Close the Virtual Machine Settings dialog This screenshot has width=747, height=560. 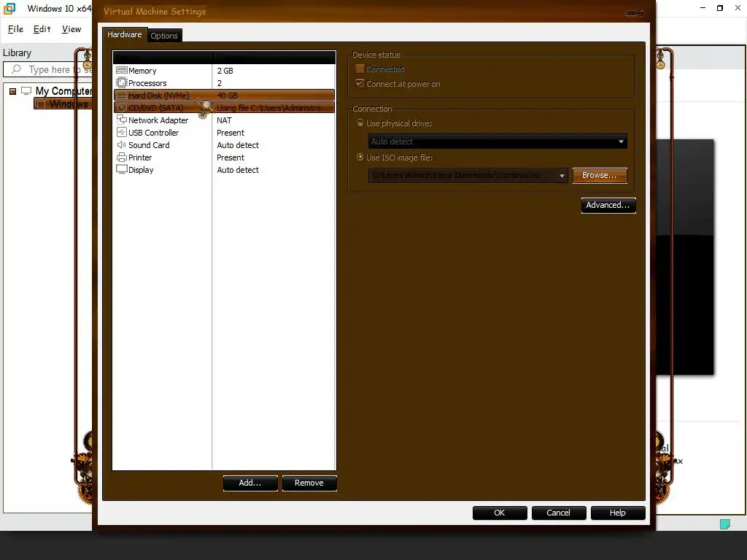(x=635, y=13)
